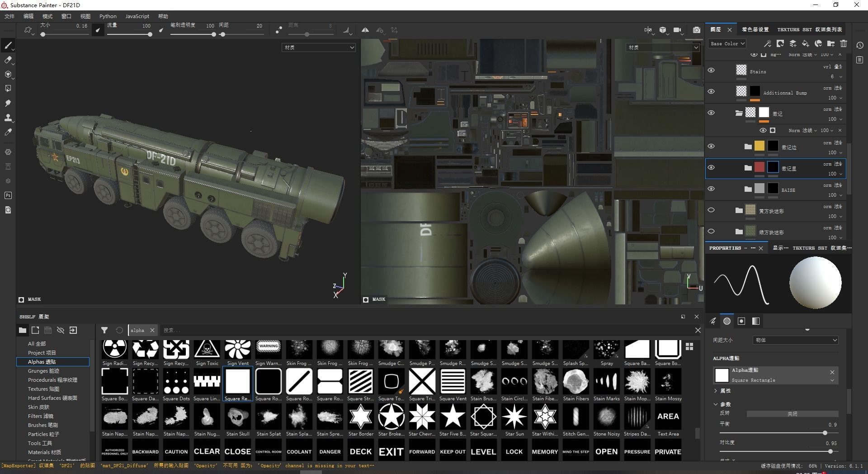
Task: Open alpha properties tab icon
Action: click(727, 321)
